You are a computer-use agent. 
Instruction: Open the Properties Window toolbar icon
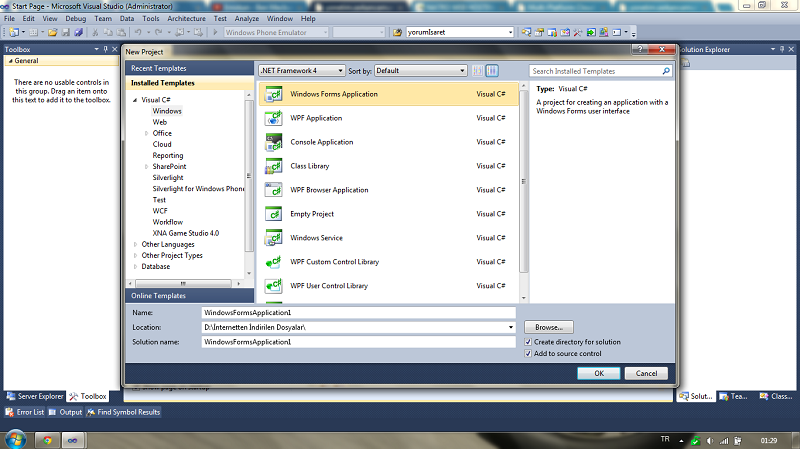[x=539, y=32]
